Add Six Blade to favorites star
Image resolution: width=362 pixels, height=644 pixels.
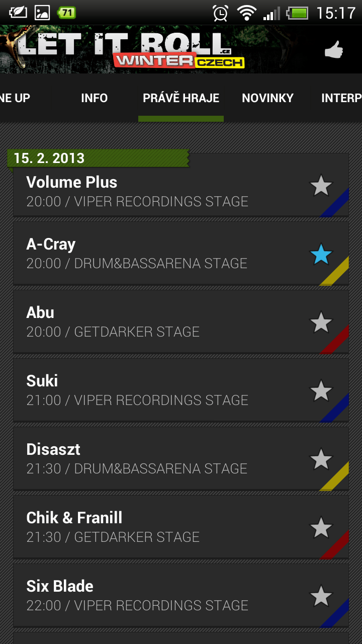[321, 596]
